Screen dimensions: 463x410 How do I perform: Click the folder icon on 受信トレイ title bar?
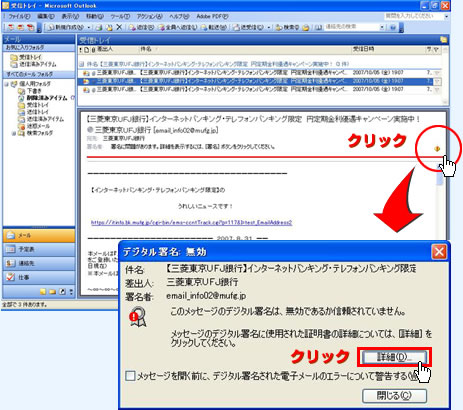443,39
